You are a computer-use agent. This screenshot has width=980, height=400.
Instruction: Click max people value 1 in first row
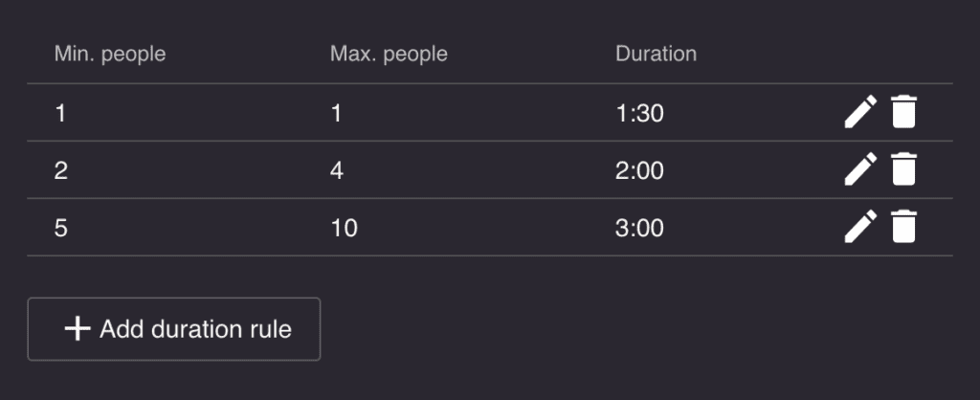tap(336, 114)
